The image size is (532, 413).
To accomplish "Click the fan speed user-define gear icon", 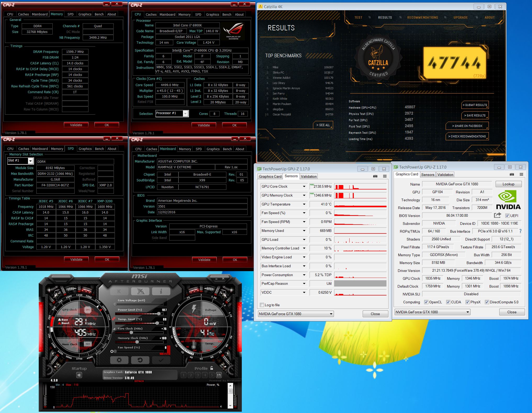I will point(112,351).
